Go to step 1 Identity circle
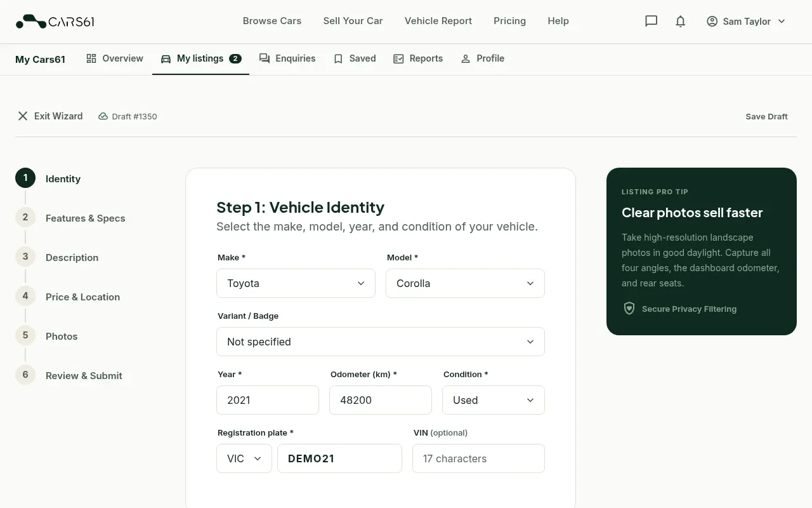 [x=25, y=178]
